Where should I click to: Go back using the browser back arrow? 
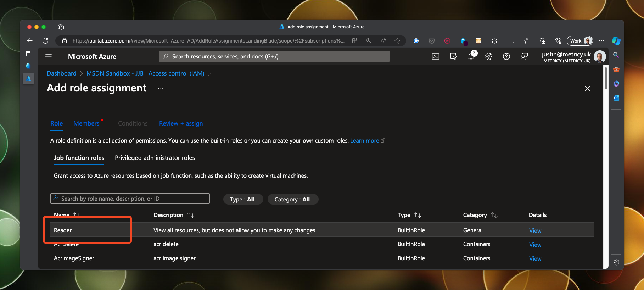(30, 41)
